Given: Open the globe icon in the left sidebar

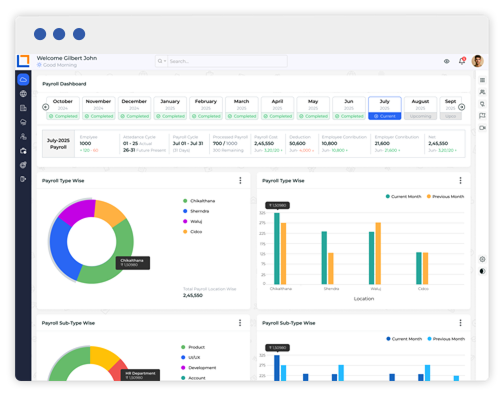Looking at the screenshot, I should click(23, 94).
